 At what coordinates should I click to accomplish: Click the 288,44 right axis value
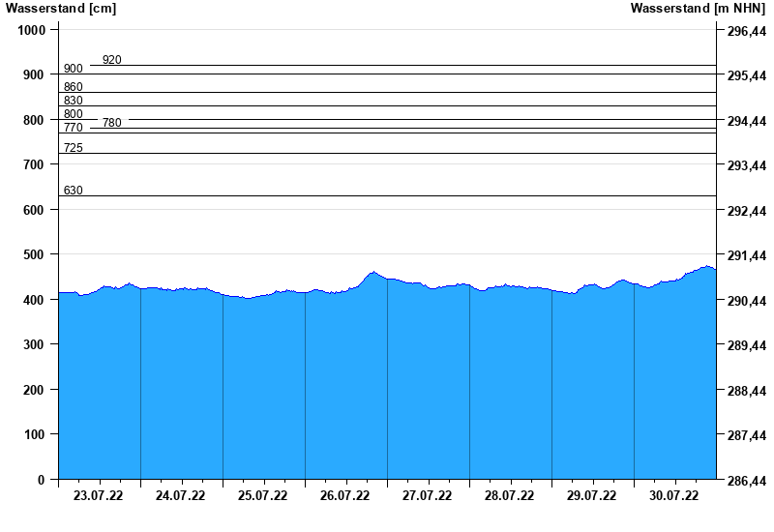[747, 391]
